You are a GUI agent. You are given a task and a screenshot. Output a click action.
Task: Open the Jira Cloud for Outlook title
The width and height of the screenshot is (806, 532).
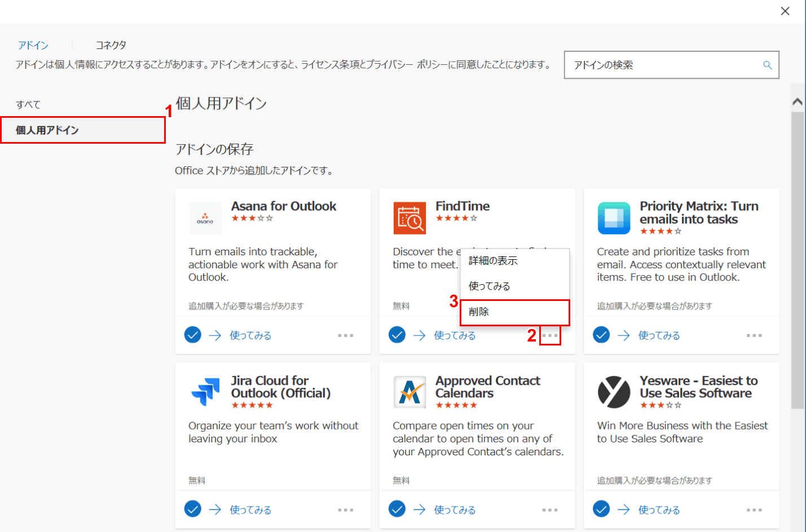281,387
